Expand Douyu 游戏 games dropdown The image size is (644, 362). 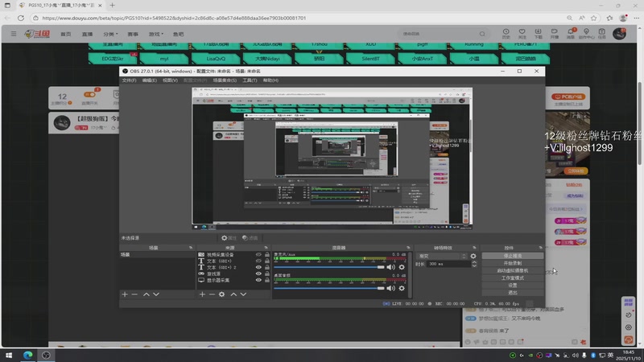155,34
